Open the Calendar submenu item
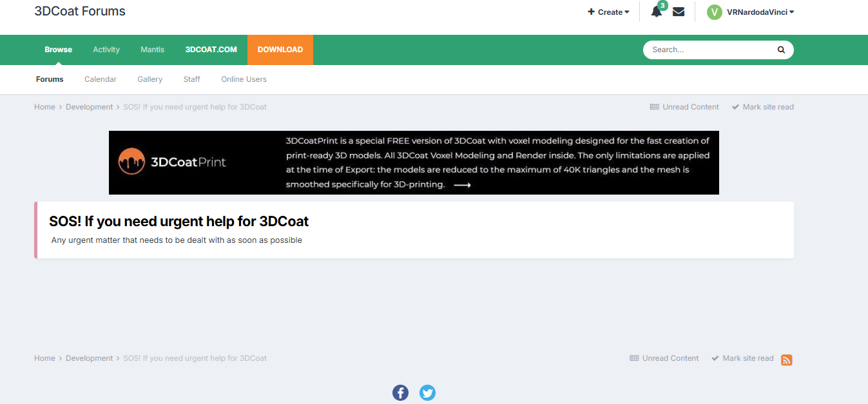Image resolution: width=868 pixels, height=404 pixels. pos(101,79)
